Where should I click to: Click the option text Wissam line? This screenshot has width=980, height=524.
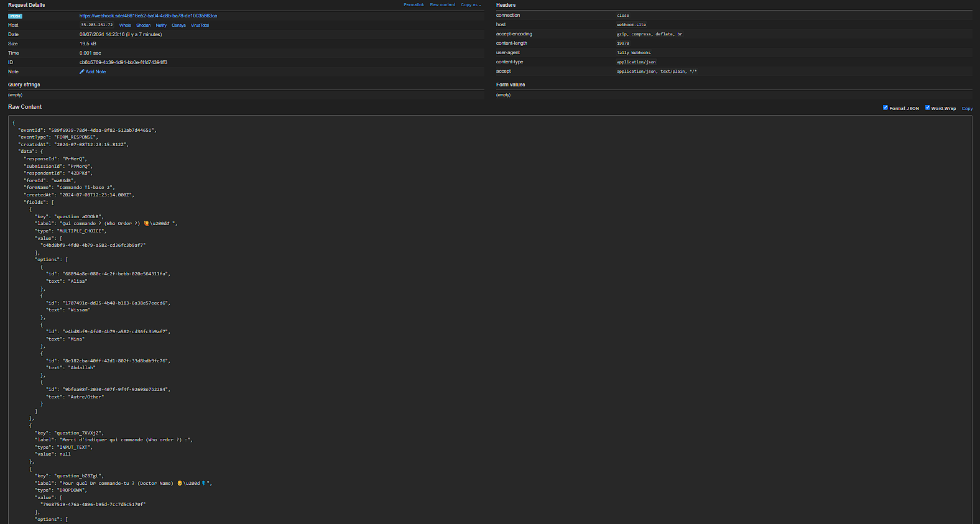pyautogui.click(x=68, y=310)
